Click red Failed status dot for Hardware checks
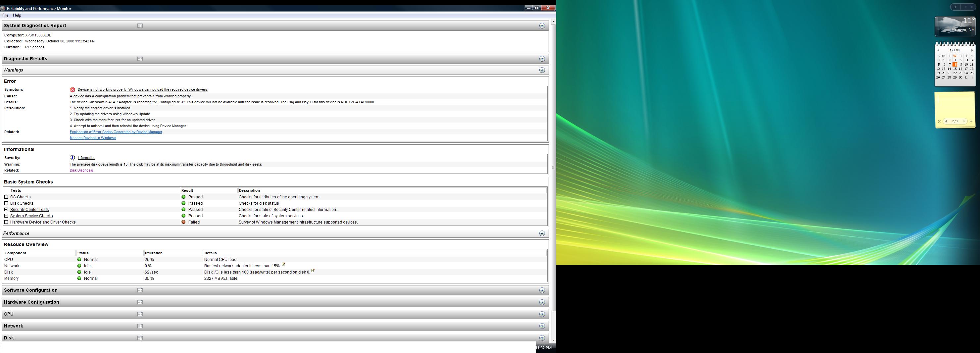This screenshot has height=353, width=980. [183, 222]
